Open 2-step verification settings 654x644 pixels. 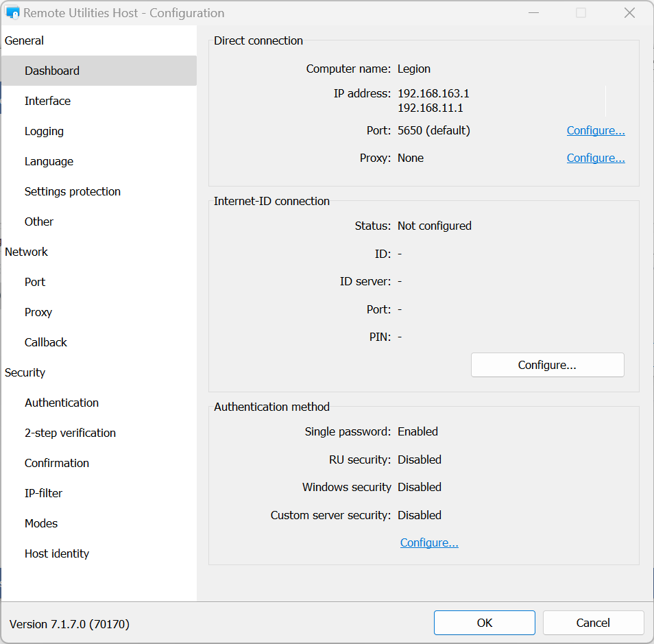tap(70, 433)
